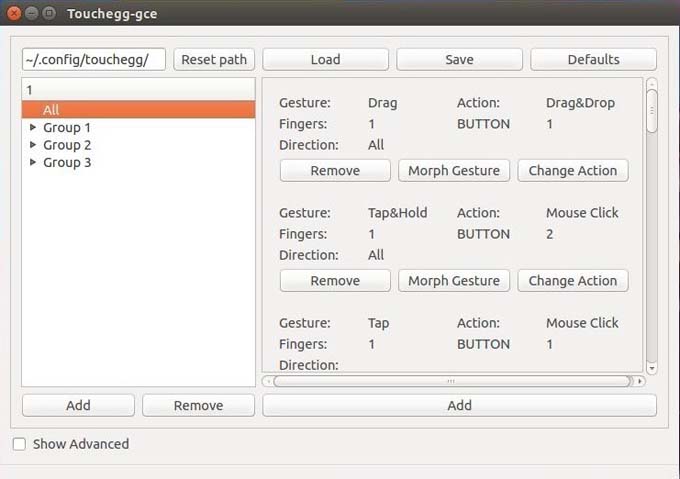Remove the selected group from list
The width and height of the screenshot is (680, 479).
[x=198, y=405]
